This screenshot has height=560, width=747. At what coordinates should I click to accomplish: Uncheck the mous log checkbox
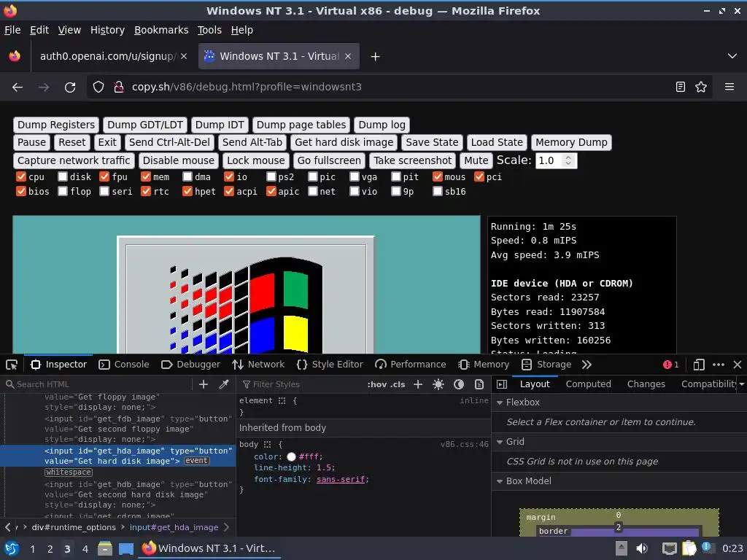tap(438, 176)
